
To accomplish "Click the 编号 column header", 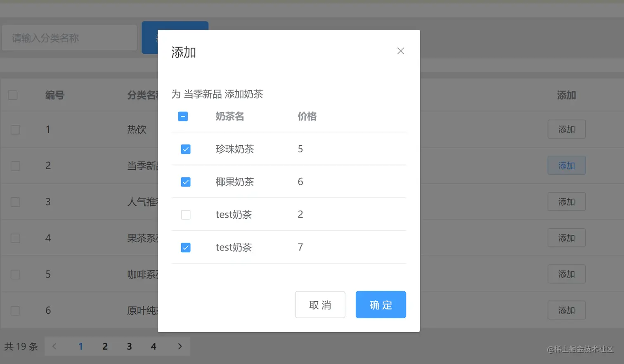I will (x=55, y=95).
